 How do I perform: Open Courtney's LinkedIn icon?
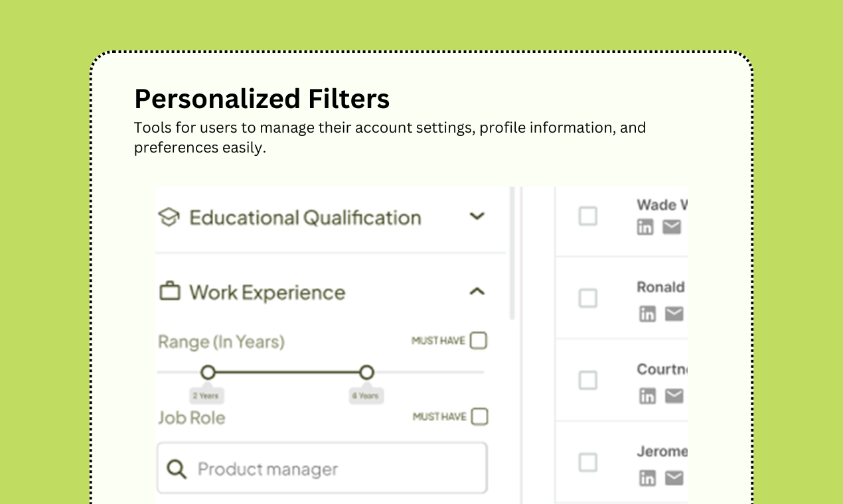pos(647,396)
